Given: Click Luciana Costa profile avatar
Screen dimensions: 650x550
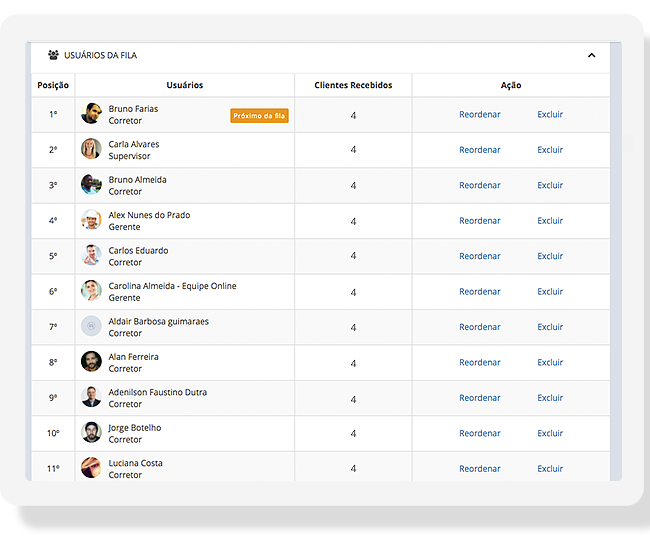Looking at the screenshot, I should (91, 468).
